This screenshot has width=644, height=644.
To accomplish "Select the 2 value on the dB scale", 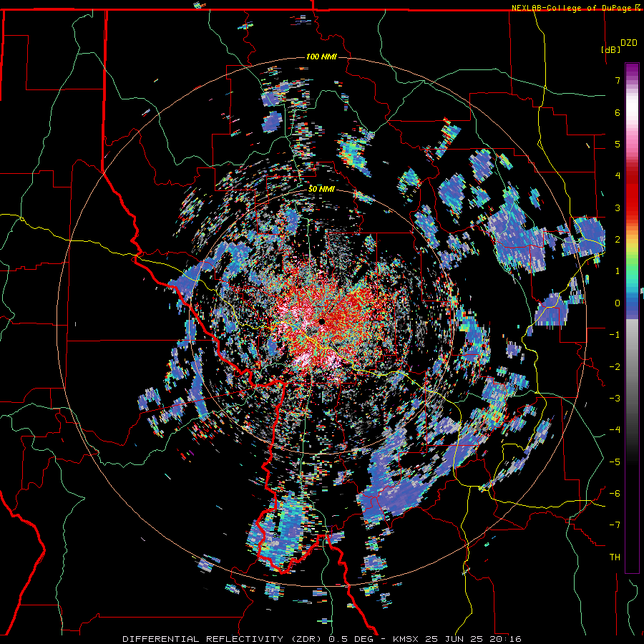I will (x=618, y=240).
